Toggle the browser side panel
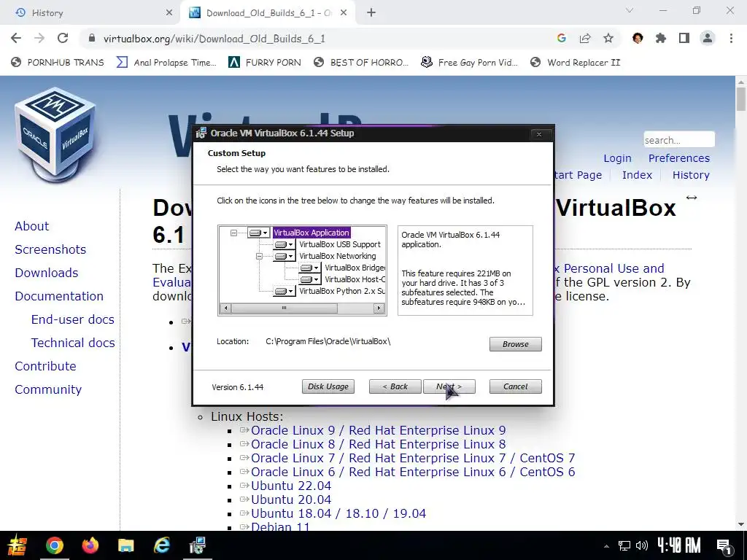The image size is (747, 560). [684, 39]
